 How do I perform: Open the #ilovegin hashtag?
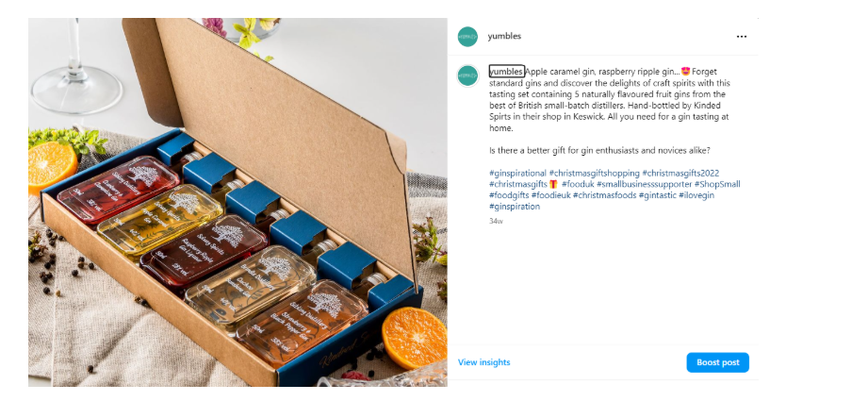(x=696, y=195)
